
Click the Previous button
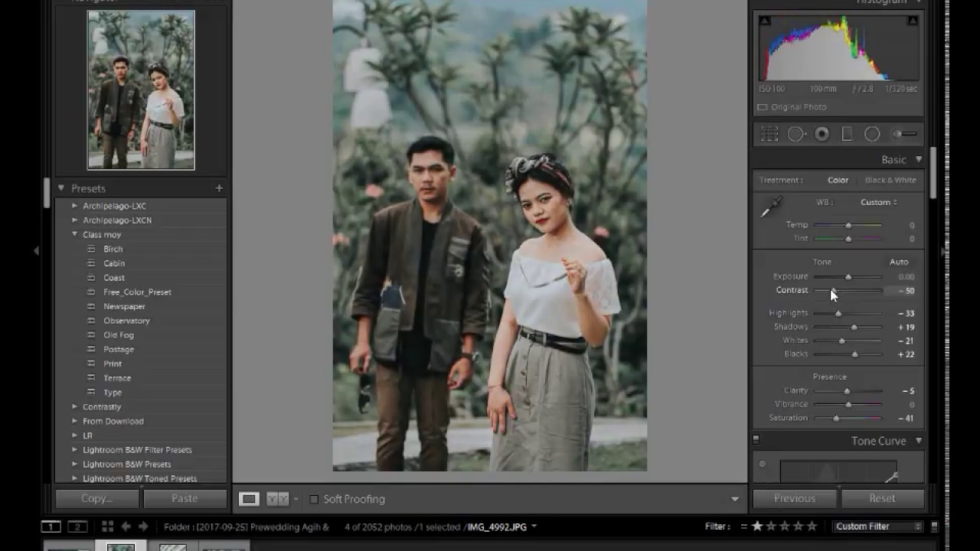coord(795,499)
